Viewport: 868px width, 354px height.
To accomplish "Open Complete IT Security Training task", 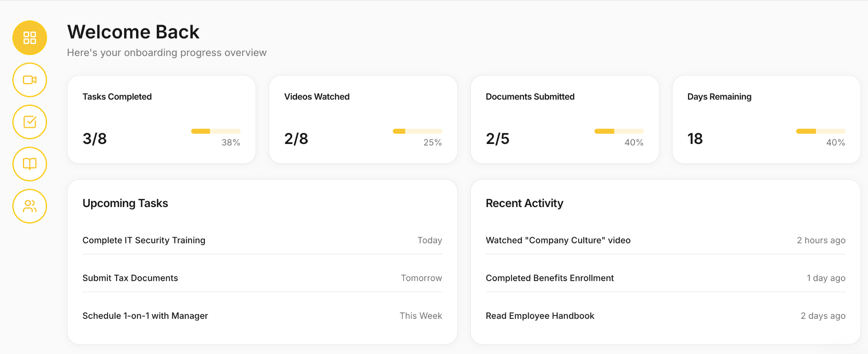I will (262, 240).
